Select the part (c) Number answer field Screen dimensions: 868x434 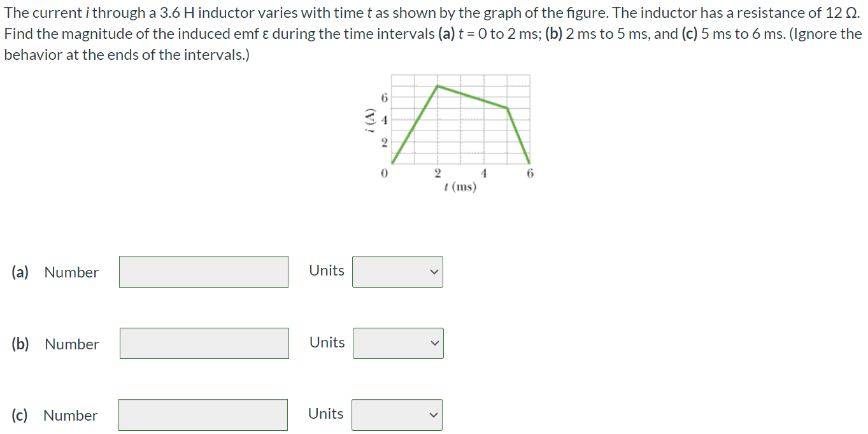coord(203,415)
